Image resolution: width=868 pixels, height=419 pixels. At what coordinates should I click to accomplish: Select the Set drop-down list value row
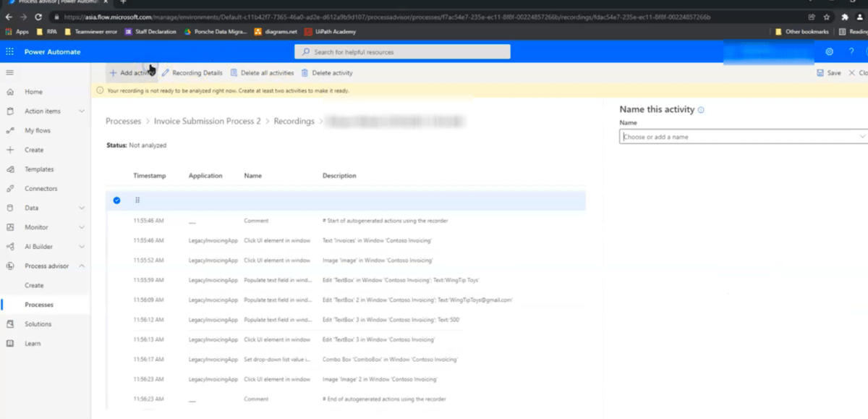[x=346, y=359]
